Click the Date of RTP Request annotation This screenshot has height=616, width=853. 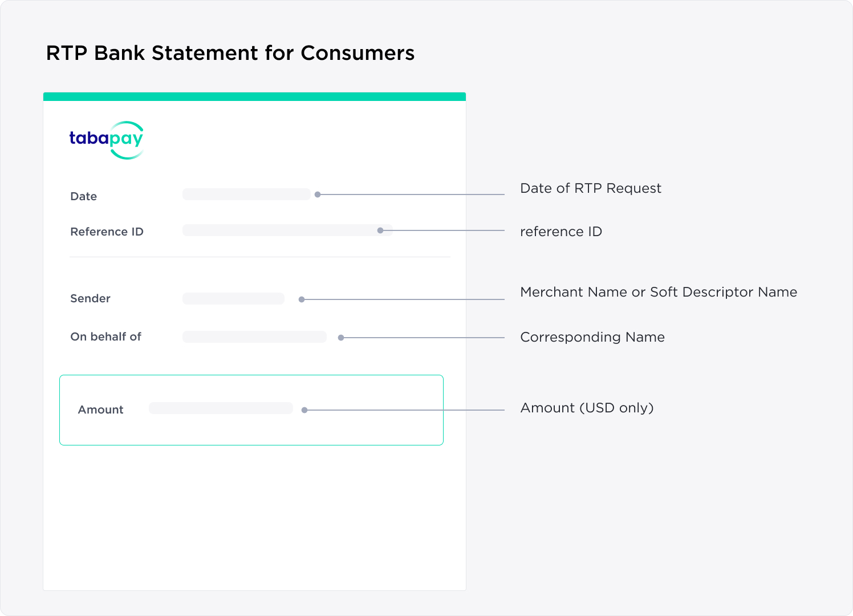(591, 189)
